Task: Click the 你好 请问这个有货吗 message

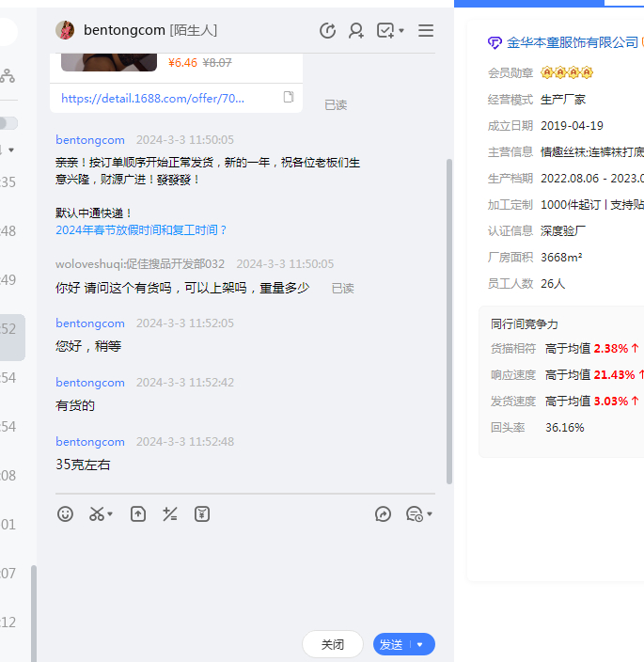Action: [x=182, y=288]
